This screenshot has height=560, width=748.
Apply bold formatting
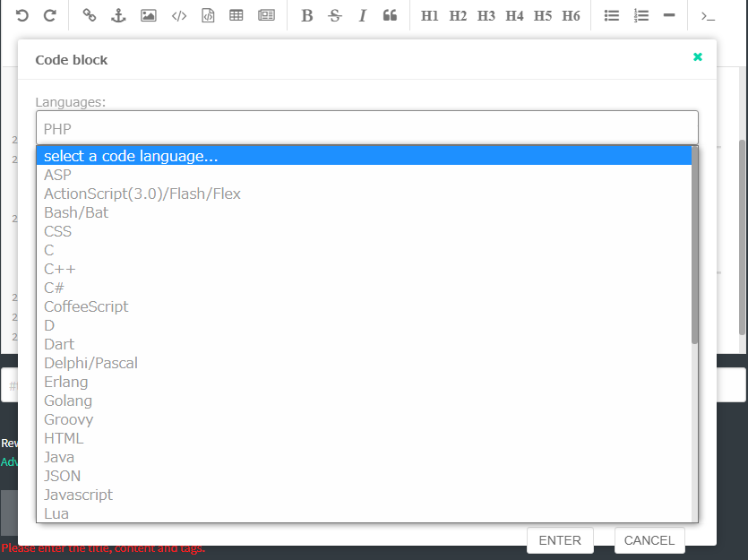point(306,16)
